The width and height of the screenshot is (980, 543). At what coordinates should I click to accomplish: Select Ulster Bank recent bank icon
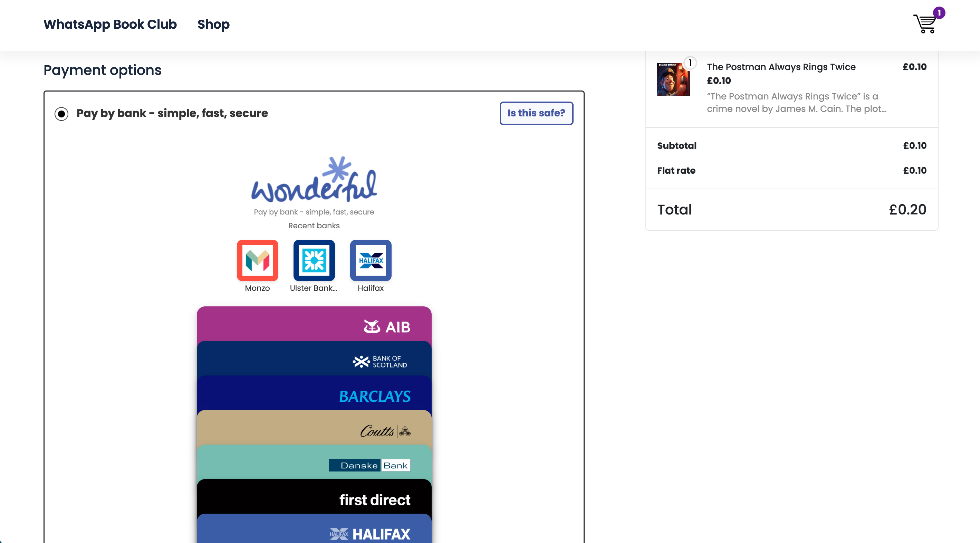(x=314, y=261)
